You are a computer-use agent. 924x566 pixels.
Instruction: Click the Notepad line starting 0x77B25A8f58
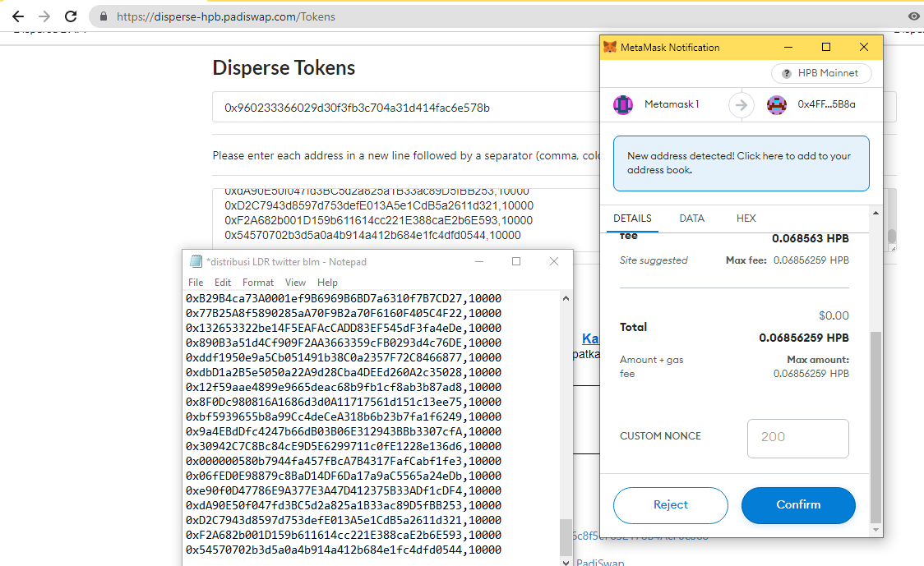(x=344, y=313)
